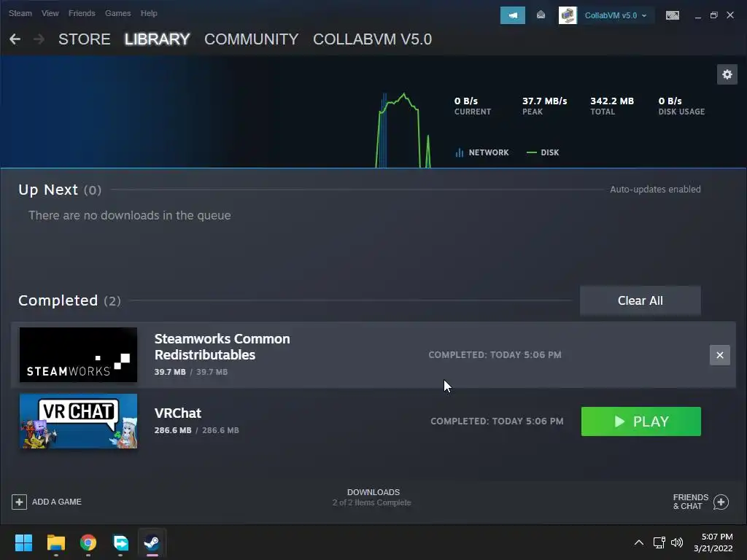Click the Steamworks thumbnail image

[x=78, y=355]
